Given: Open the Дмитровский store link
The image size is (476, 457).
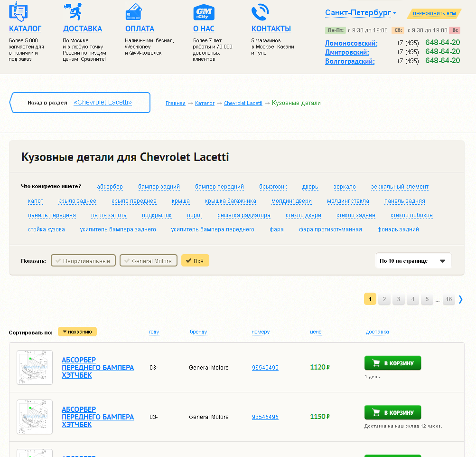Looking at the screenshot, I should [347, 52].
